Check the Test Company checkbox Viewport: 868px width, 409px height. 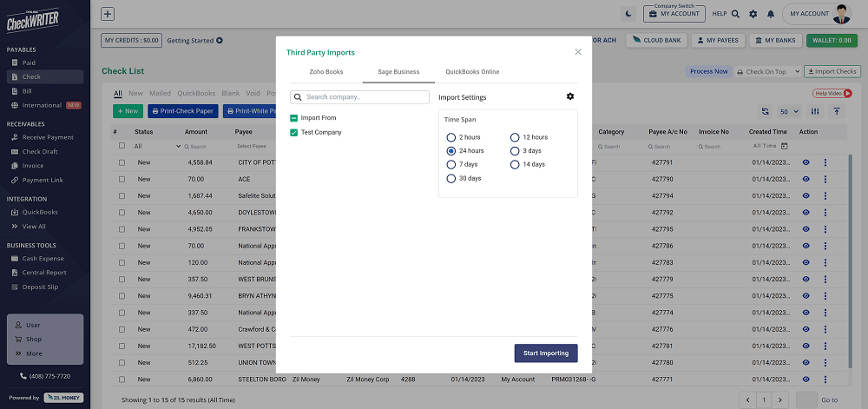coord(294,133)
